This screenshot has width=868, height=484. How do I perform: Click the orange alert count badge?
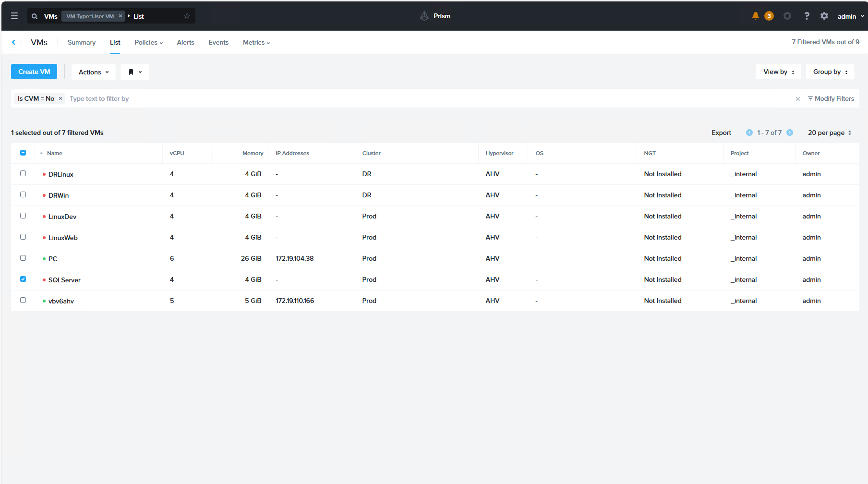point(769,16)
